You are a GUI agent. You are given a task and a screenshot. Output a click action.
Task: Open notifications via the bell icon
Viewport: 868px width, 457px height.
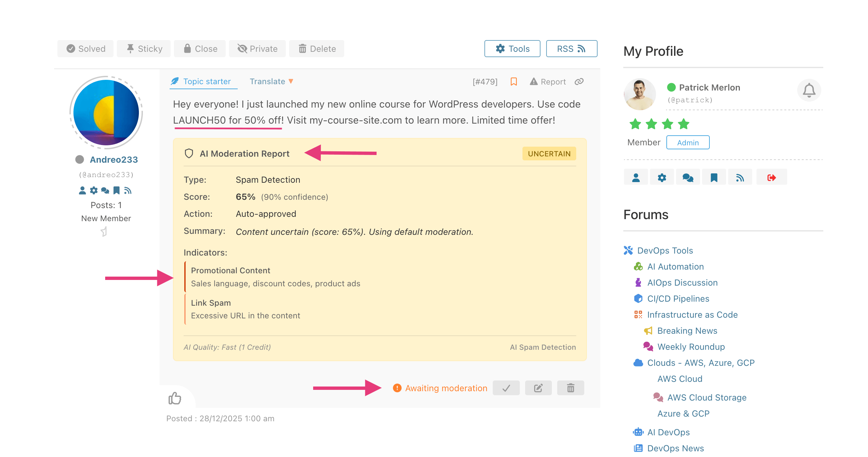click(x=809, y=90)
